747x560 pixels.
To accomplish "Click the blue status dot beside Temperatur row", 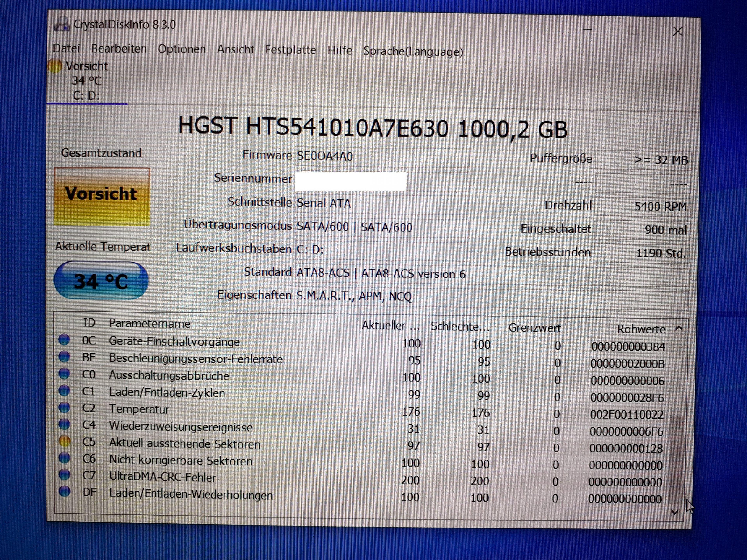I will point(64,407).
